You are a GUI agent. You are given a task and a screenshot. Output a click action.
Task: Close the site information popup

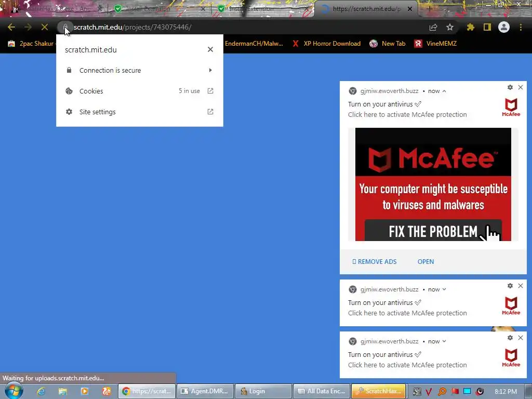[x=210, y=49]
